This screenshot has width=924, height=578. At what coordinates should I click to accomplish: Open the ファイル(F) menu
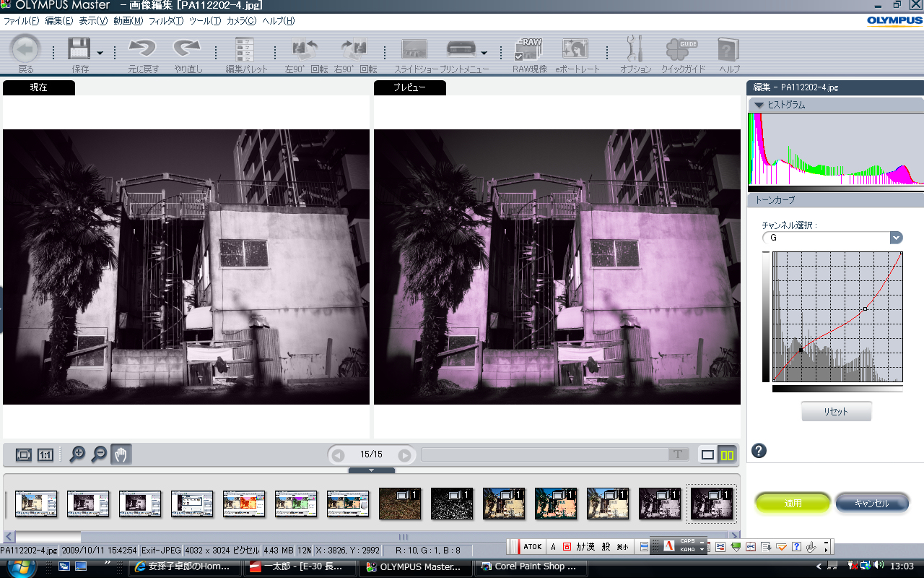click(22, 21)
